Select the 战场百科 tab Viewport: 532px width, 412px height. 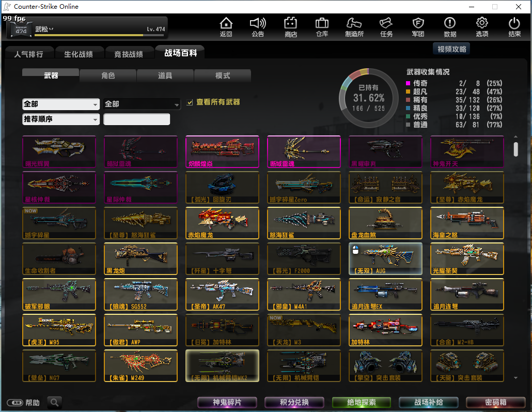click(180, 53)
